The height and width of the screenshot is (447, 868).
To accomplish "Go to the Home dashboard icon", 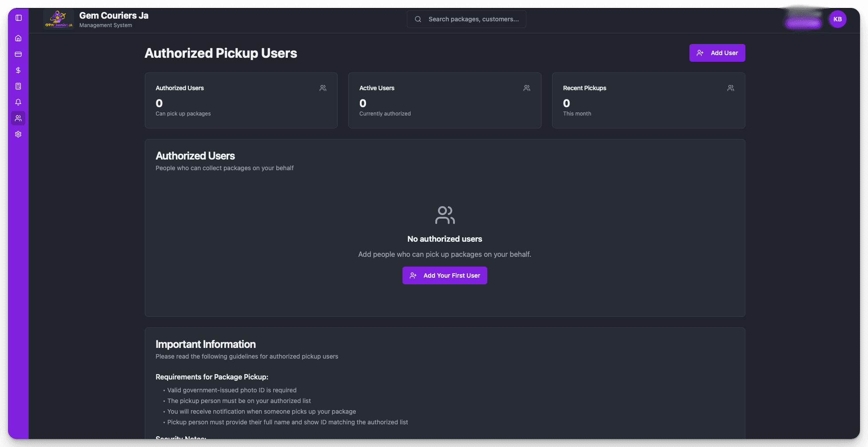I will click(18, 38).
